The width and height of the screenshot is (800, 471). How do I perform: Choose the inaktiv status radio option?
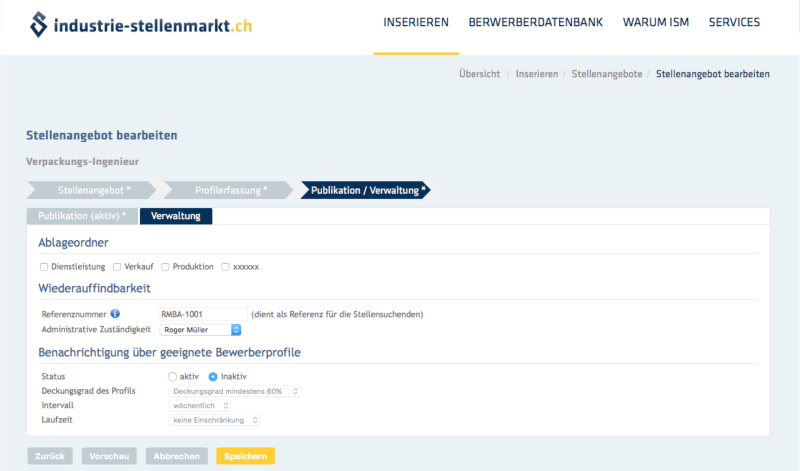pos(213,376)
